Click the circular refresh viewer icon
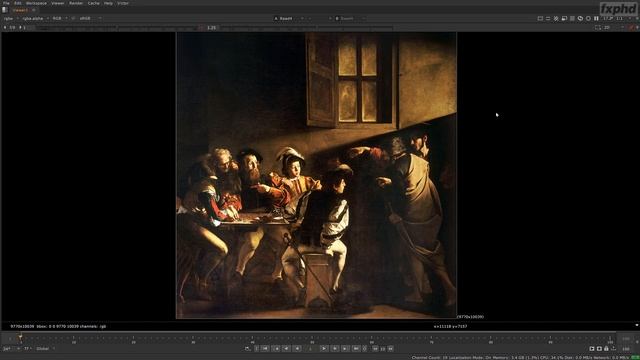Screen dimensions: 640x360 tap(588, 18)
